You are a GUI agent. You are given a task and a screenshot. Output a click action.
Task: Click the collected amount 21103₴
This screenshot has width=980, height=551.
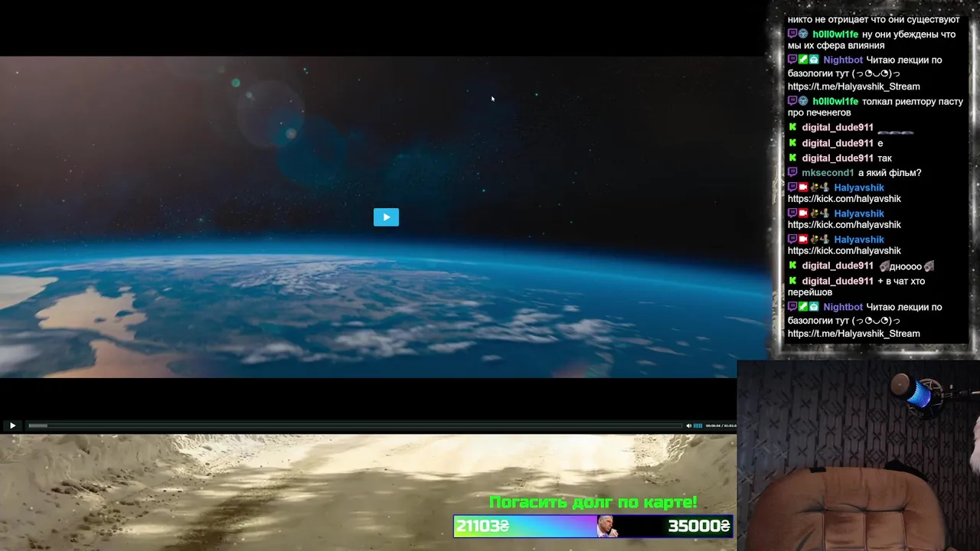point(483,526)
